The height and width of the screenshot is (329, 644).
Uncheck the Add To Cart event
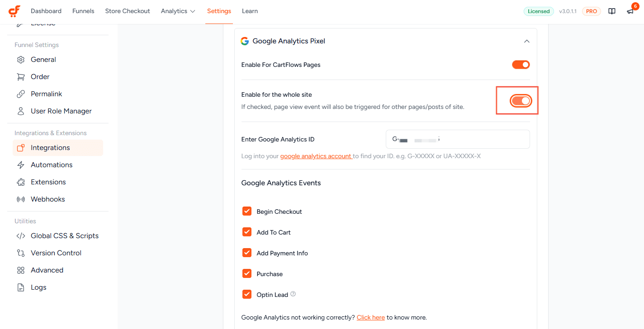(x=247, y=232)
